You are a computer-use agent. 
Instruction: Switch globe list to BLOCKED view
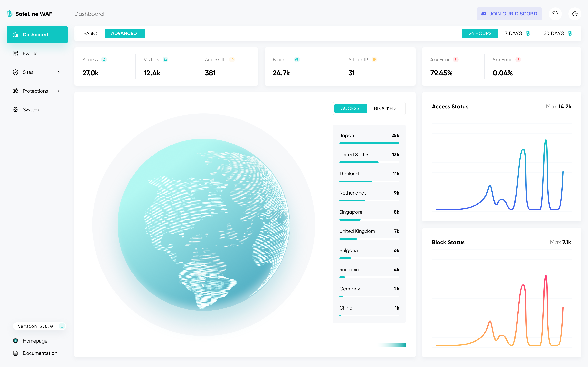(x=385, y=108)
